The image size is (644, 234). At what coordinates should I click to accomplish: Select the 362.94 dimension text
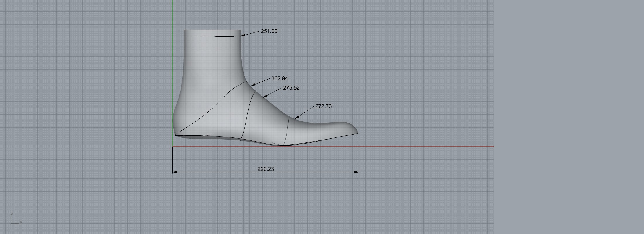coord(279,78)
